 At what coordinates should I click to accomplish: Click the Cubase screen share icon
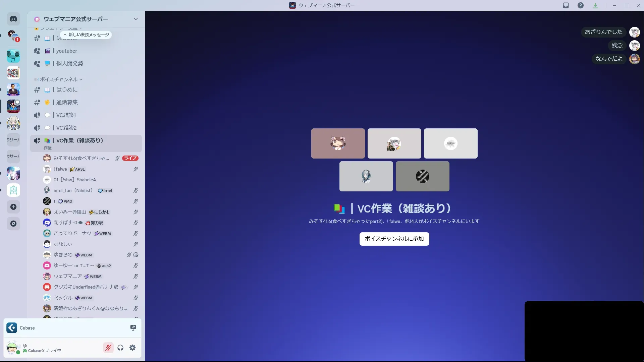133,328
